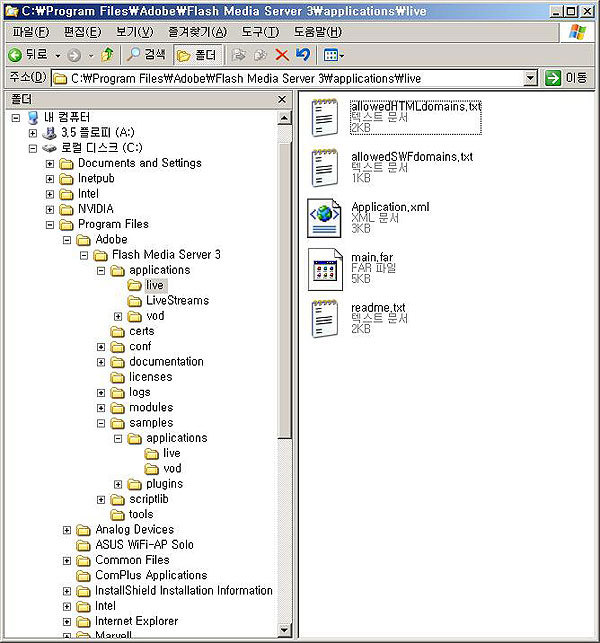The width and height of the screenshot is (600, 643).
Task: Select the main.far file icon
Action: point(325,269)
